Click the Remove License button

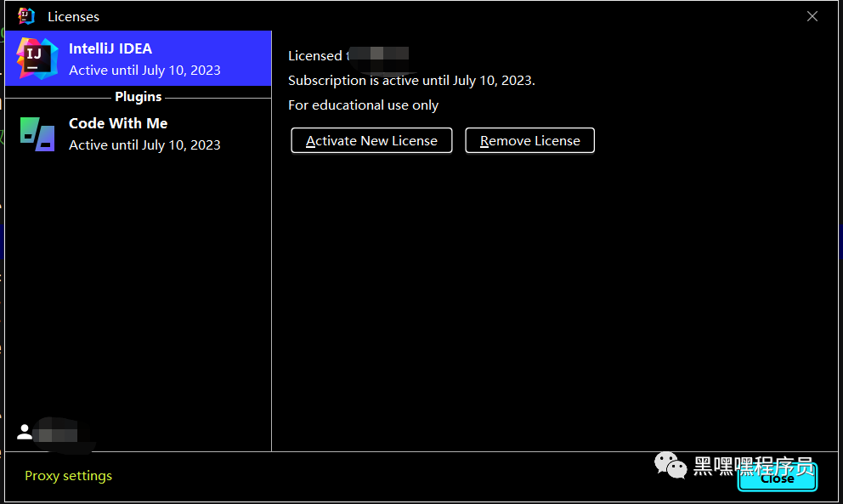coord(529,140)
